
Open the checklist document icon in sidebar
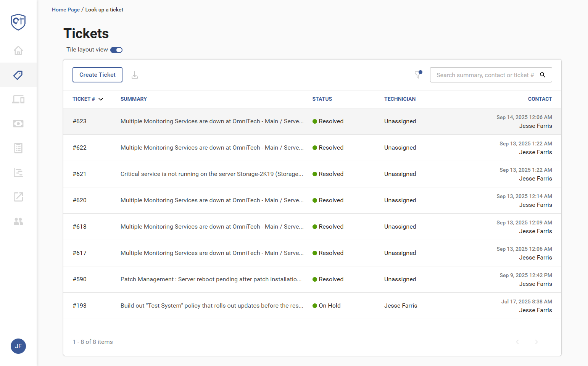tap(18, 148)
